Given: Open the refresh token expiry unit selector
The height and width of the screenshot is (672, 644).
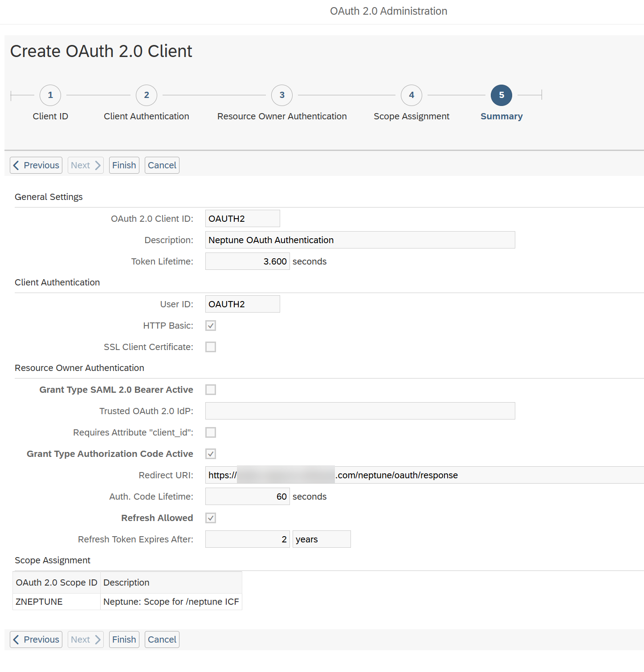Looking at the screenshot, I should 321,539.
